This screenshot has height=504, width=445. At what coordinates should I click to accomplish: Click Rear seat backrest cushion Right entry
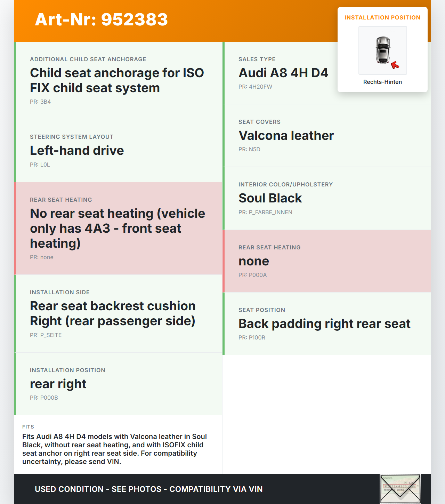tap(113, 313)
